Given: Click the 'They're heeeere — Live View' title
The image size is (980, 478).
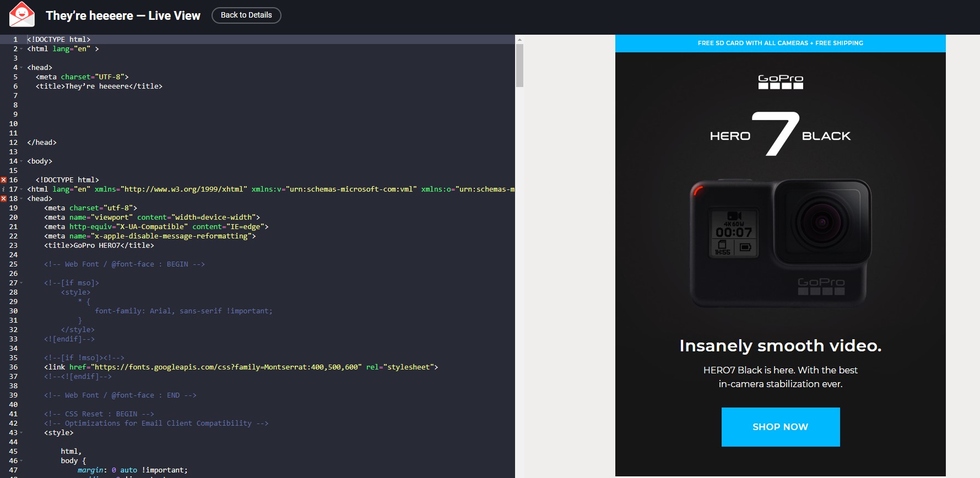Looking at the screenshot, I should pyautogui.click(x=123, y=15).
